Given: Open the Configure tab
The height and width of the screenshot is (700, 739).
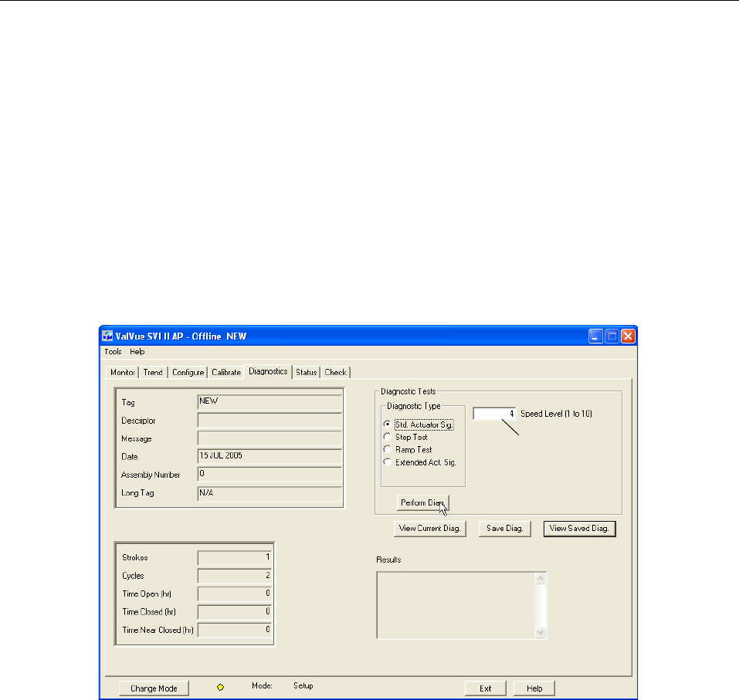Looking at the screenshot, I should (x=188, y=372).
